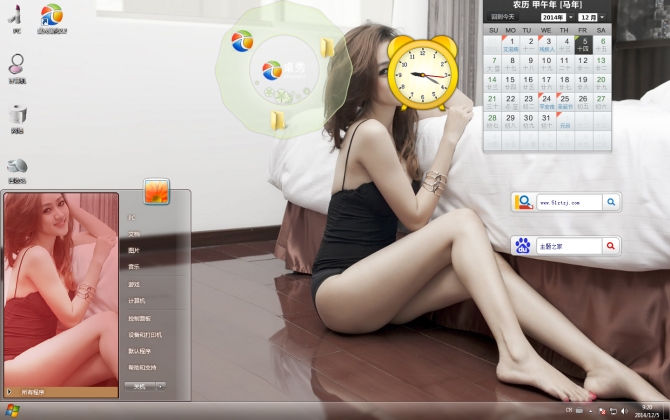This screenshot has width=670, height=420.
Task: Click the red magnifier button in the Baidu widget
Action: coord(611,246)
